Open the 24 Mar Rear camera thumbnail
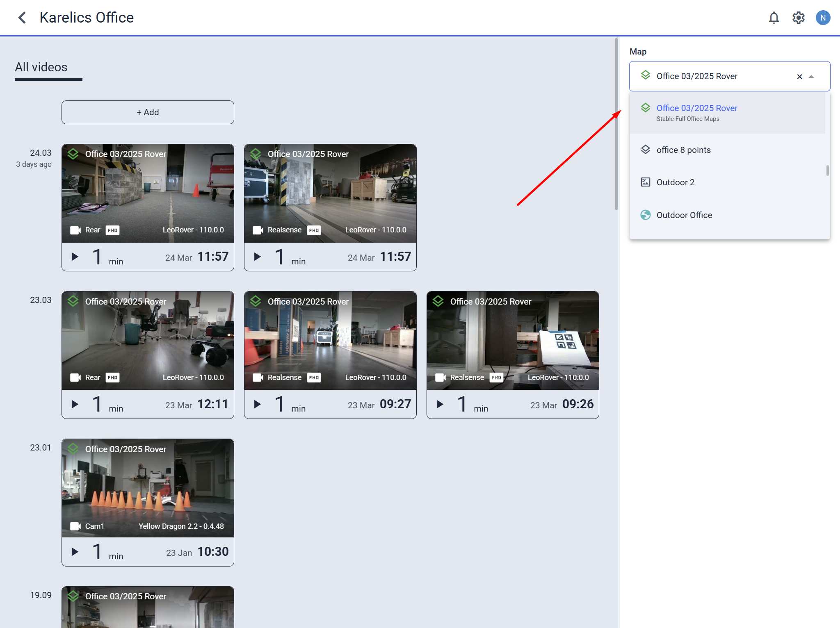The height and width of the screenshot is (628, 840). tap(148, 193)
